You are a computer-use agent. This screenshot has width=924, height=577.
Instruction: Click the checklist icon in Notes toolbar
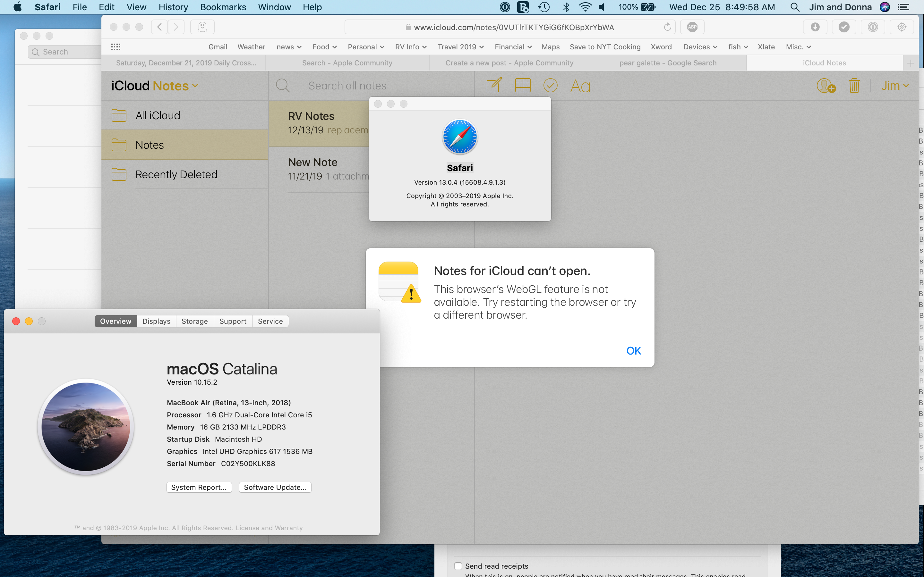550,86
